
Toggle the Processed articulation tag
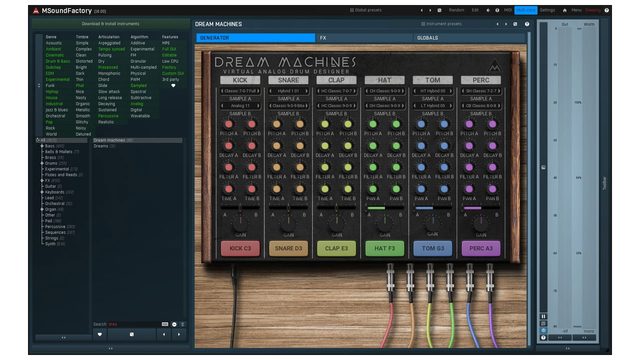pyautogui.click(x=108, y=67)
